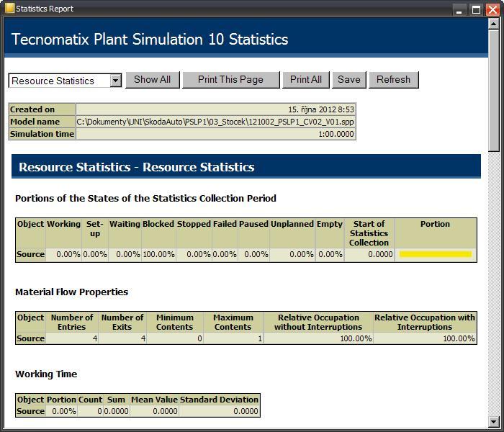Click the Working Time heading

(46, 374)
